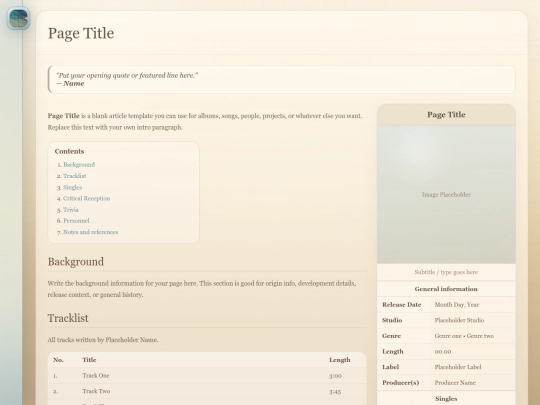Viewport: 540px width, 405px height.
Task: Select 'Producer Name' value
Action: click(455, 383)
